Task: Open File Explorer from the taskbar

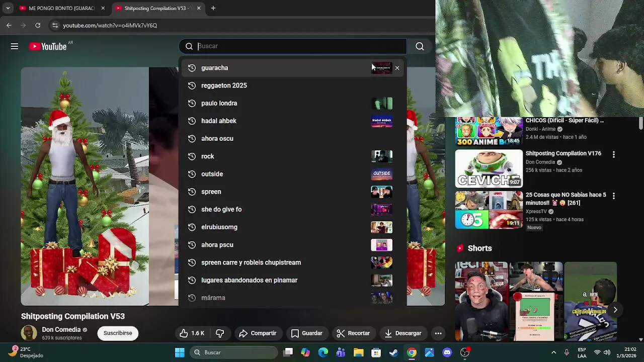Action: click(x=358, y=352)
